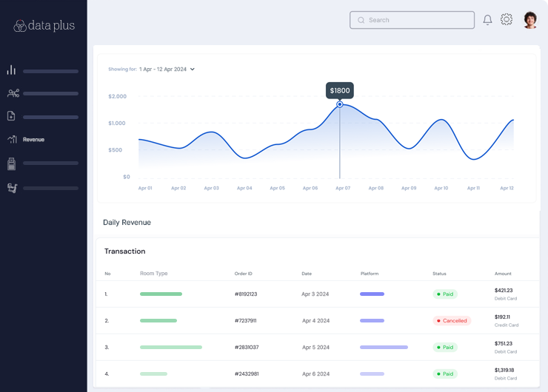The height and width of the screenshot is (392, 548).
Task: Click the Paid status for order #8192123
Action: pos(445,294)
